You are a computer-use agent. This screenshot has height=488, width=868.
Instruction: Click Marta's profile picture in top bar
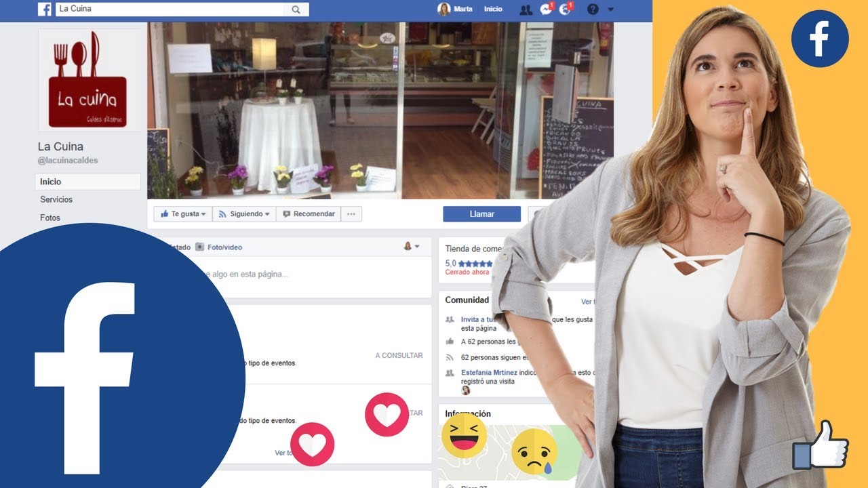coord(443,9)
